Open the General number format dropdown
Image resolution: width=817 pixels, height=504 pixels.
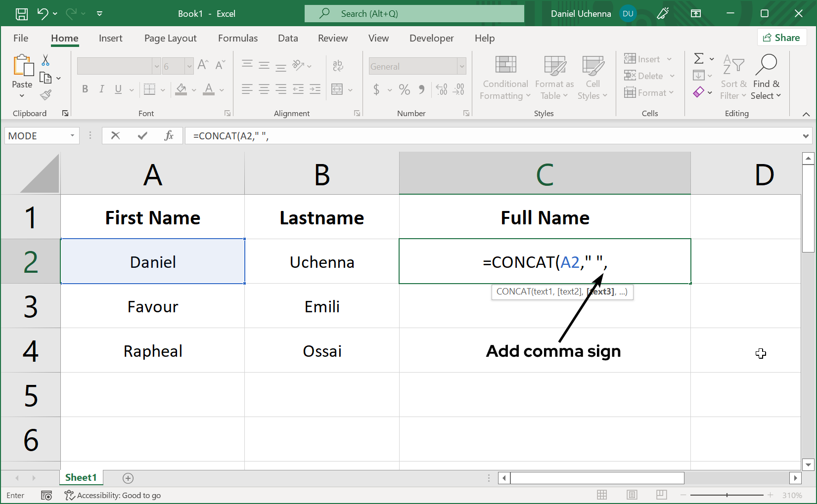460,66
